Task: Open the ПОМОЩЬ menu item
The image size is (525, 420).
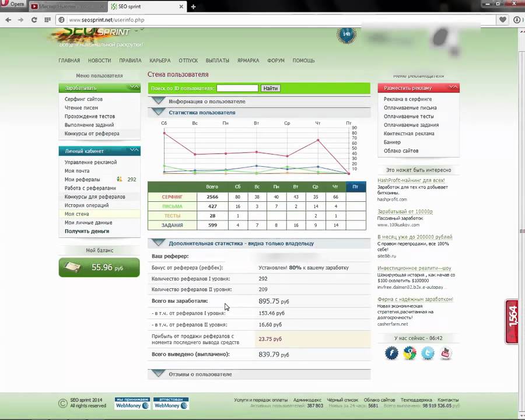Action: (303, 61)
